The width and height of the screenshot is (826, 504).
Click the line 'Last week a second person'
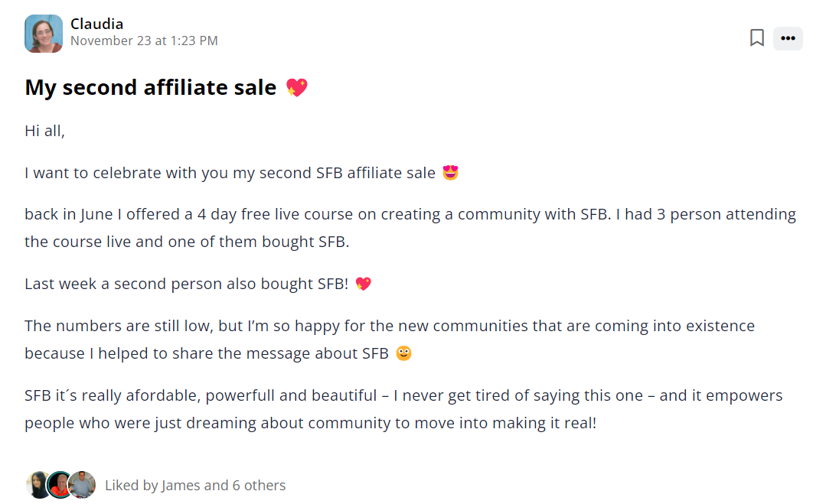click(186, 284)
